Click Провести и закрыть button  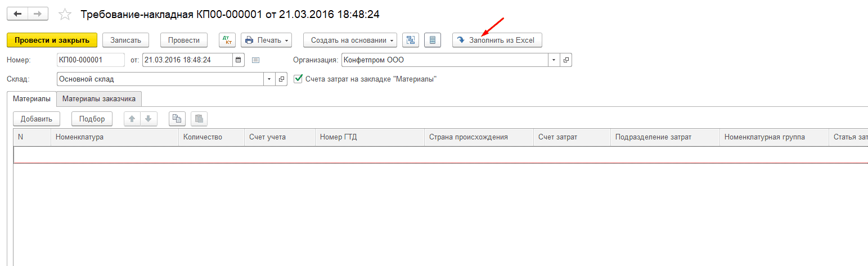52,40
